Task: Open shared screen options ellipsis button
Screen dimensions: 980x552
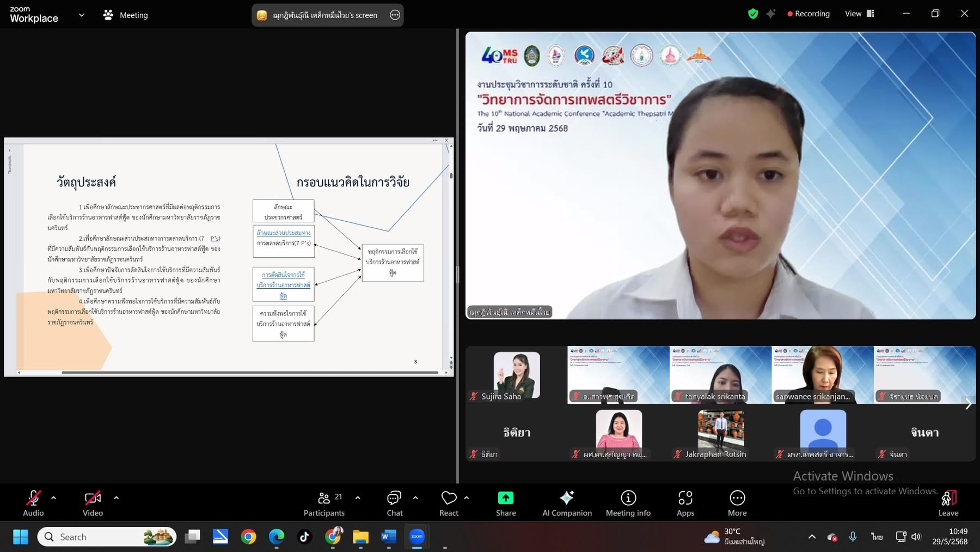Action: pos(395,15)
